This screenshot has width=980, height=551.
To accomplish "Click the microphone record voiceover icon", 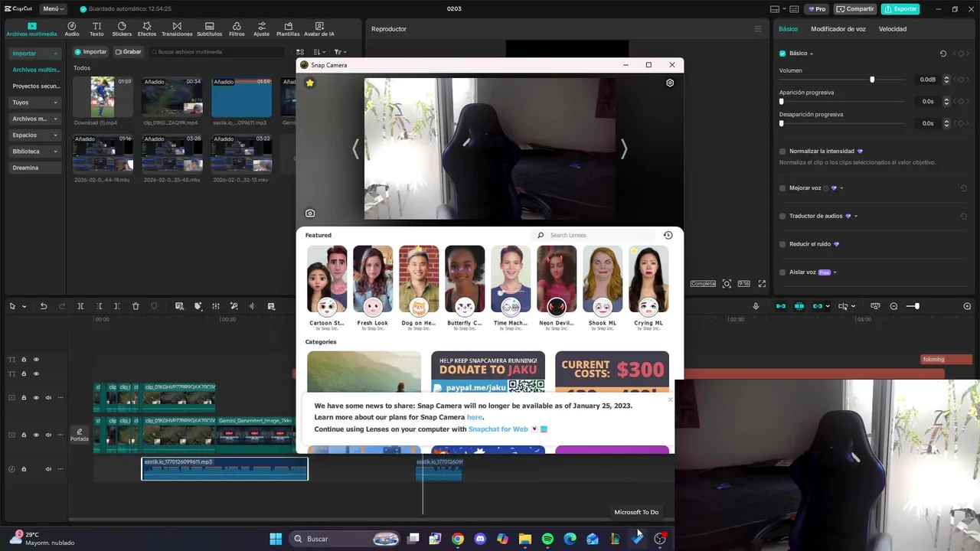I will (756, 306).
